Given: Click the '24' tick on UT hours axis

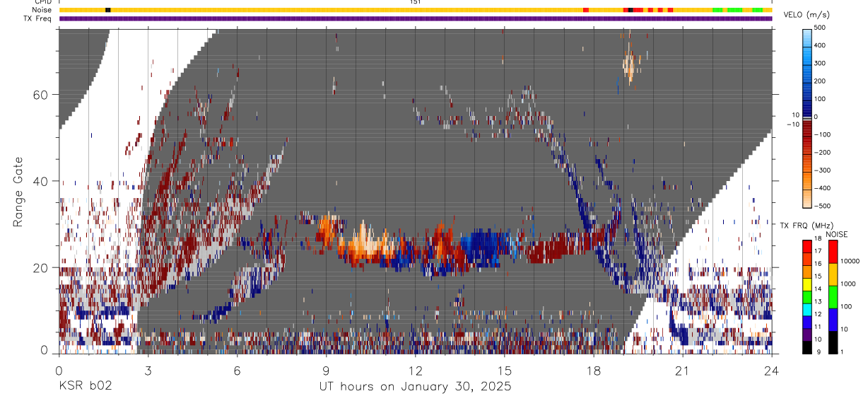Looking at the screenshot, I should tap(771, 371).
